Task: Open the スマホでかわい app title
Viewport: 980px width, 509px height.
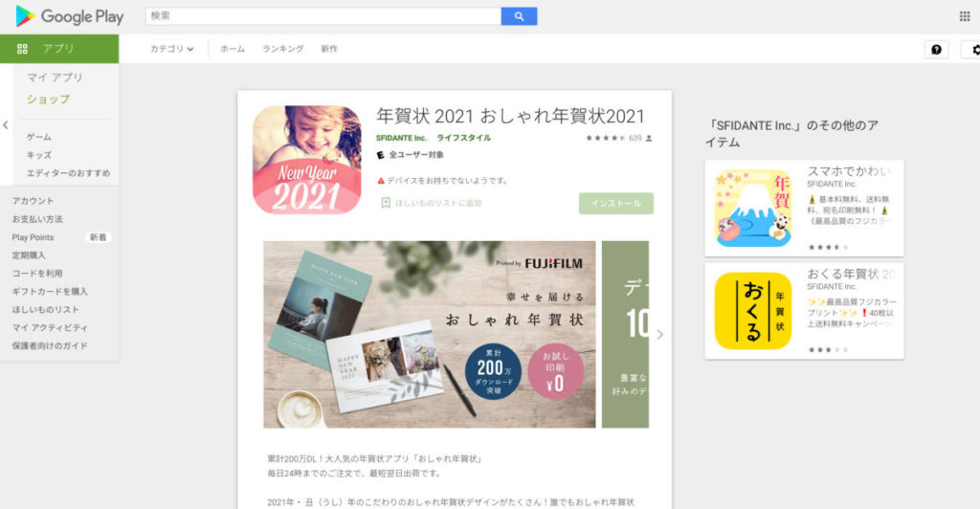Action: click(849, 171)
